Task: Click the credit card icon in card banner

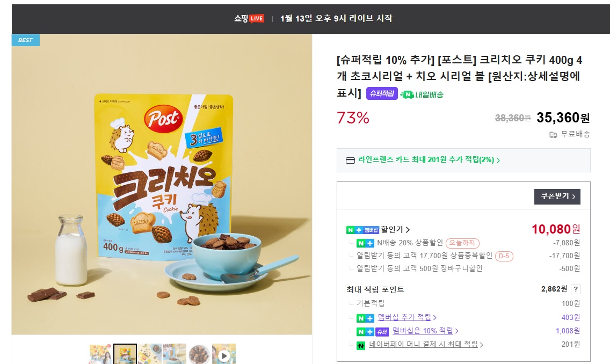Action: (x=350, y=160)
